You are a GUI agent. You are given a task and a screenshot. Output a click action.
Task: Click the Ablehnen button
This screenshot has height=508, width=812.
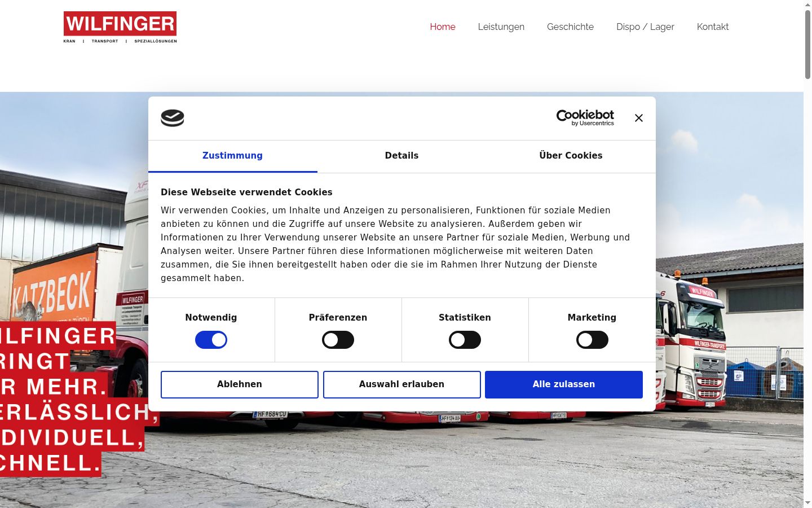tap(240, 384)
